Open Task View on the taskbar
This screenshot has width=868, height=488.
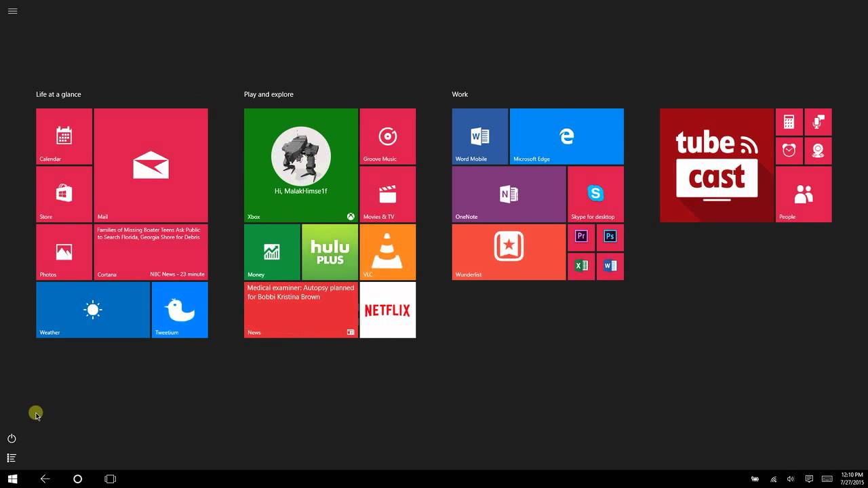(110, 479)
